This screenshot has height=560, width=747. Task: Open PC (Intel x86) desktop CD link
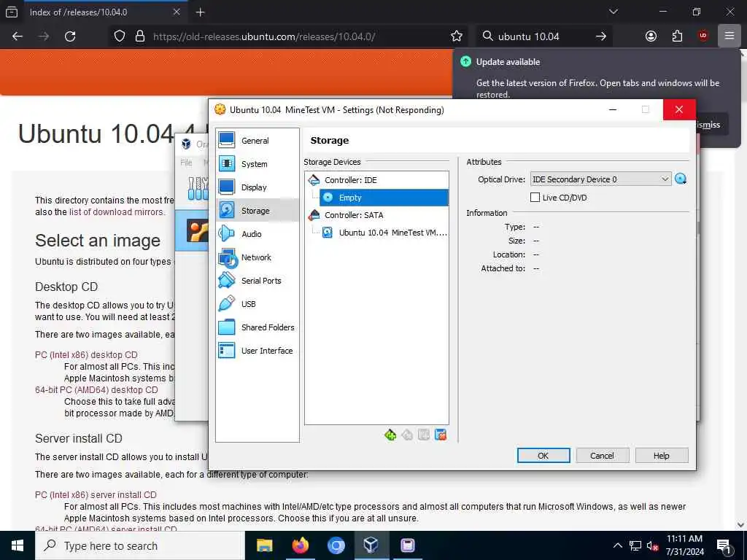86,355
